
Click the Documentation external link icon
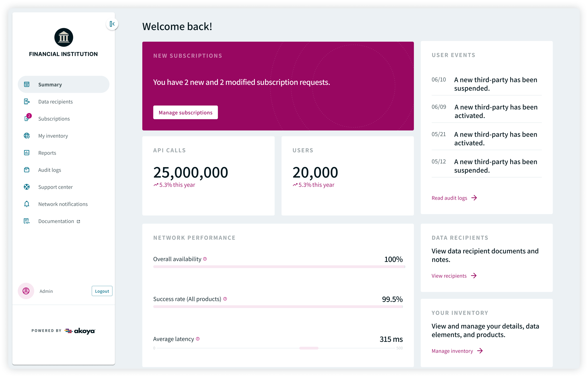[80, 221]
